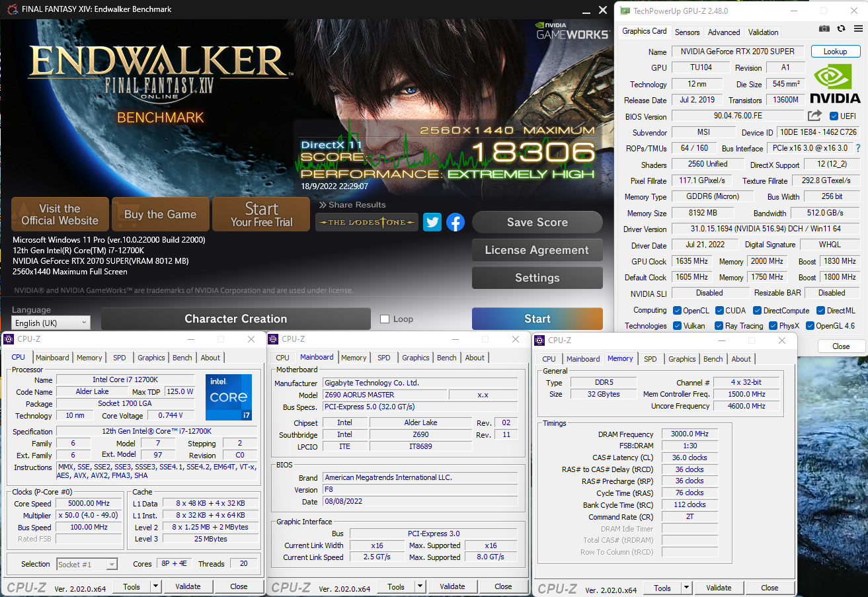This screenshot has height=597, width=868.
Task: Click GPU-Z Lookup button
Action: point(835,51)
